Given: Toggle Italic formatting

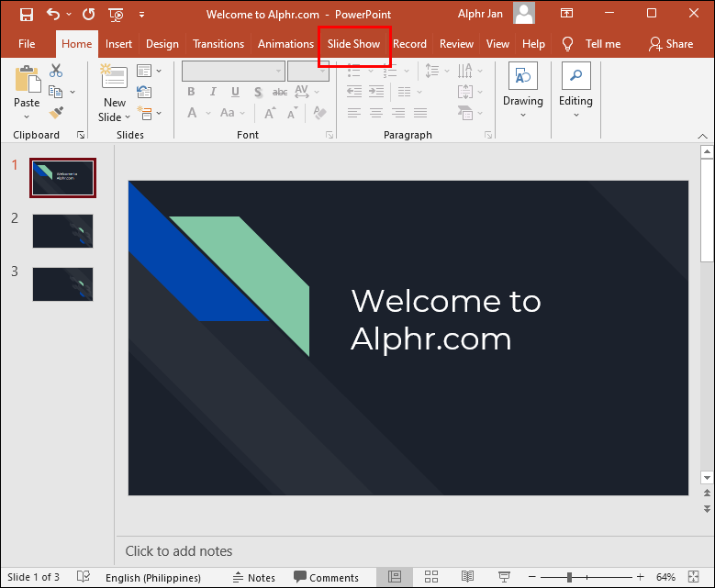Looking at the screenshot, I should [x=213, y=92].
